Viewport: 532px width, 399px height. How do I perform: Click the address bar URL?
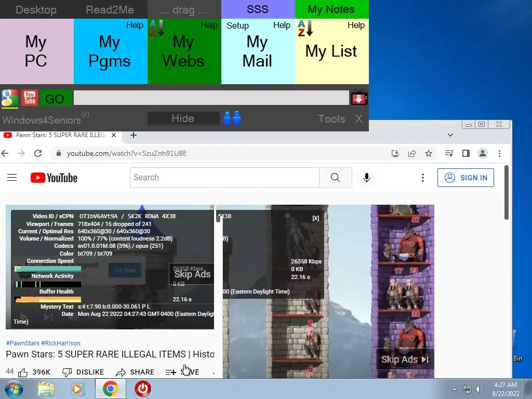point(127,153)
